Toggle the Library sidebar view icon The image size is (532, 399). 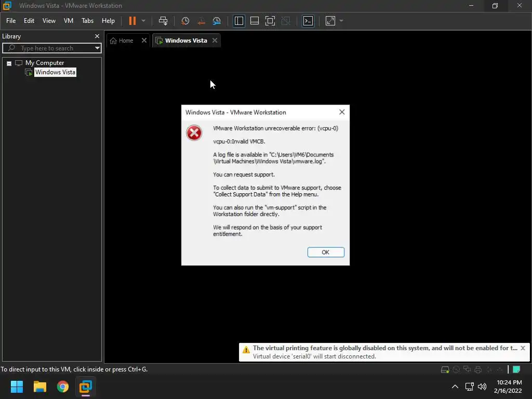[x=239, y=21]
